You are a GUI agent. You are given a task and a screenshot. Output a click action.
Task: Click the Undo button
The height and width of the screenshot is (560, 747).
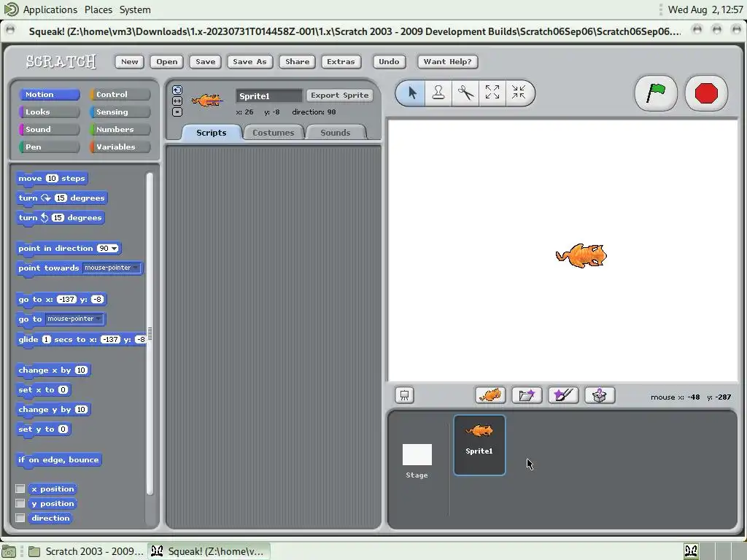[x=389, y=61]
